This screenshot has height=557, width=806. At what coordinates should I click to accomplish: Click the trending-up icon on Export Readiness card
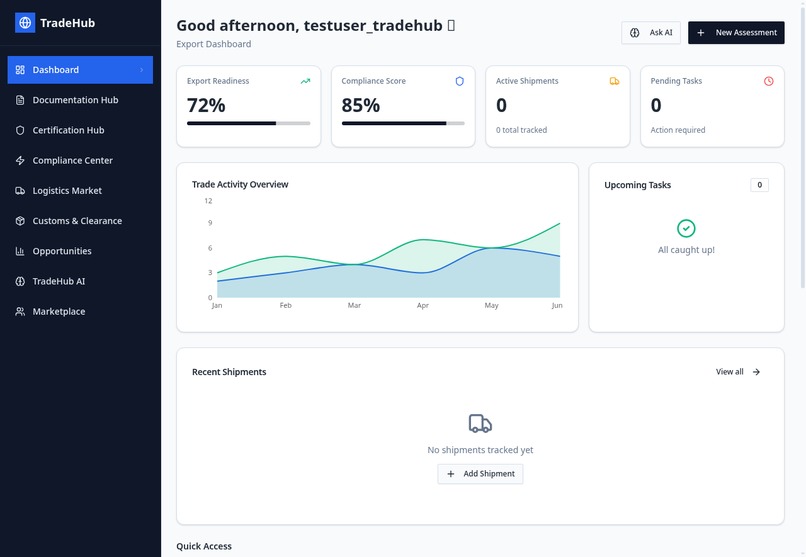pyautogui.click(x=305, y=81)
